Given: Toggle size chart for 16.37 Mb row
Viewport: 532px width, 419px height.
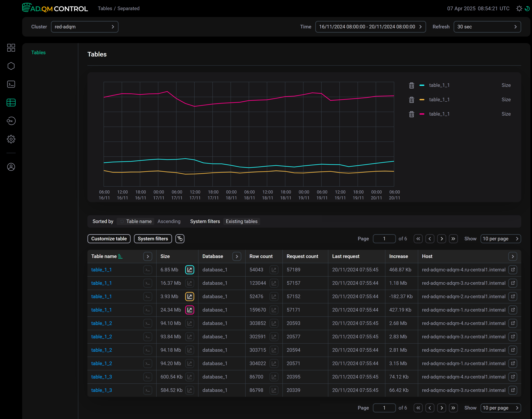Looking at the screenshot, I should 189,283.
